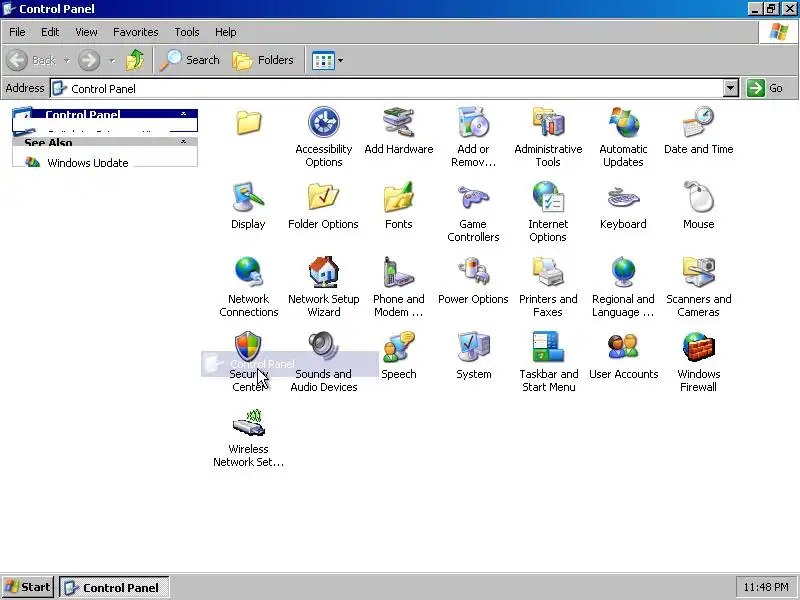This screenshot has height=600, width=800.
Task: Expand the Address bar dropdown
Action: coord(731,88)
